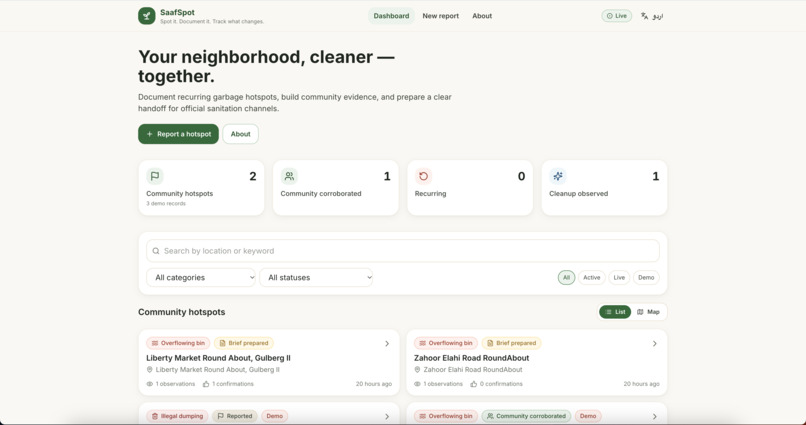Click the Community corroborated stat card
This screenshot has width=806, height=425.
coord(336,188)
